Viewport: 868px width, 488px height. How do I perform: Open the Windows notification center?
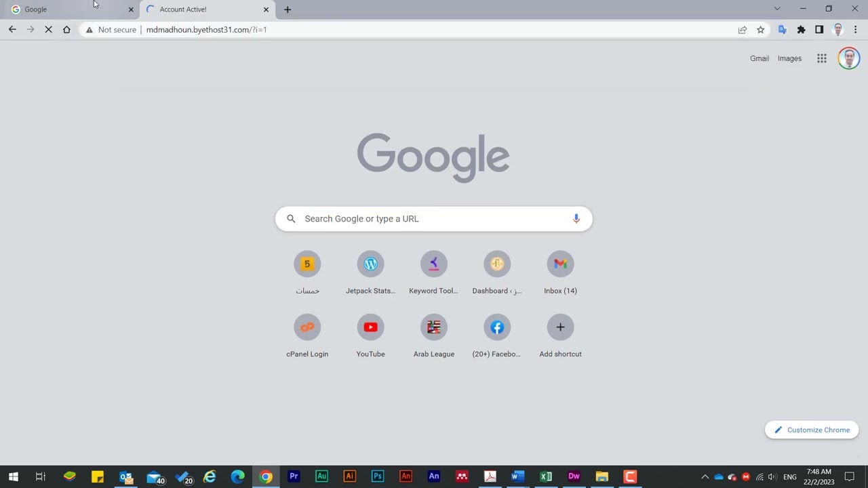pos(850,477)
